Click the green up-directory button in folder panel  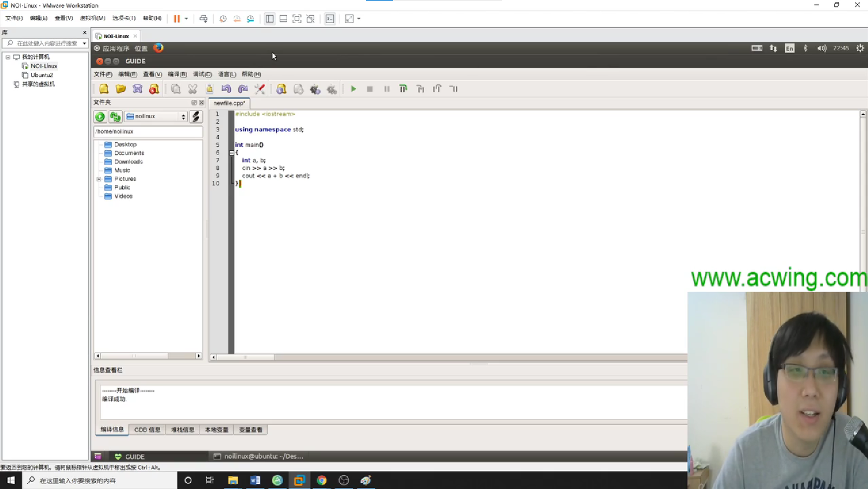tap(100, 117)
